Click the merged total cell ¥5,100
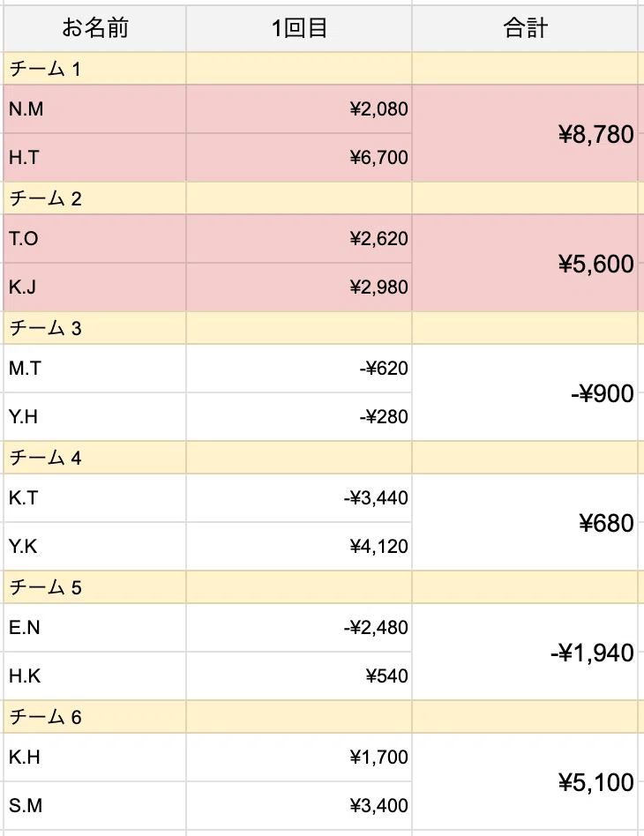 coord(525,781)
